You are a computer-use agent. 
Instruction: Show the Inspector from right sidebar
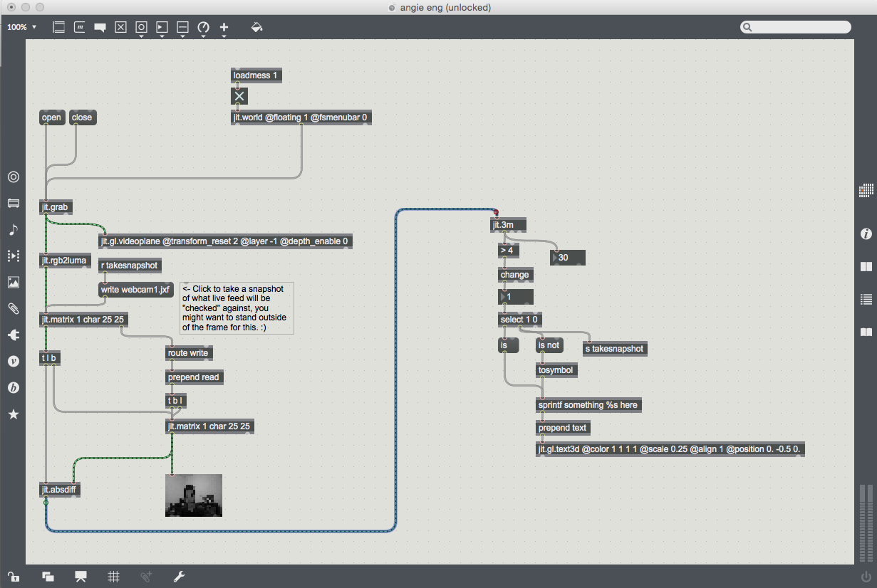pos(866,233)
